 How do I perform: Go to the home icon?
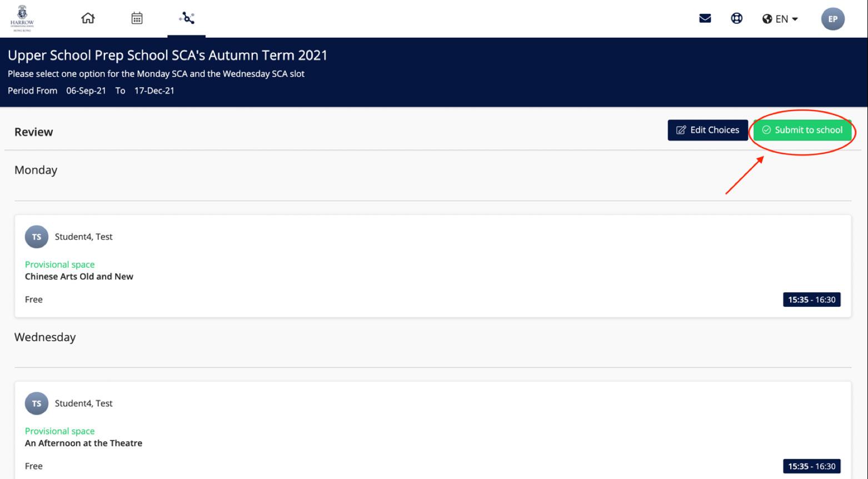pyautogui.click(x=88, y=19)
